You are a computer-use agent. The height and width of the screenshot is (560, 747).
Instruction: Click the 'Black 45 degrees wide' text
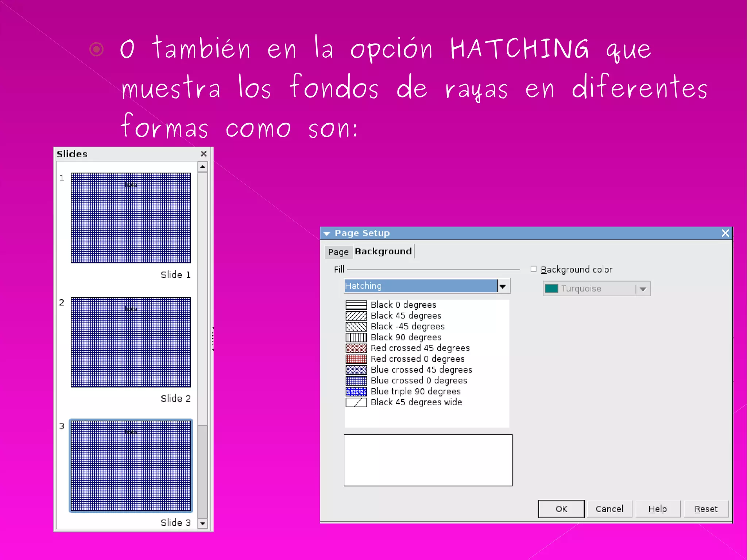coord(417,402)
